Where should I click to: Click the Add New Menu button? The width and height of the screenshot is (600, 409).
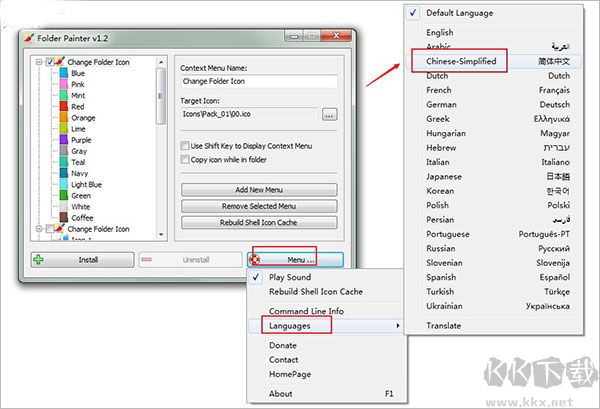(x=259, y=190)
